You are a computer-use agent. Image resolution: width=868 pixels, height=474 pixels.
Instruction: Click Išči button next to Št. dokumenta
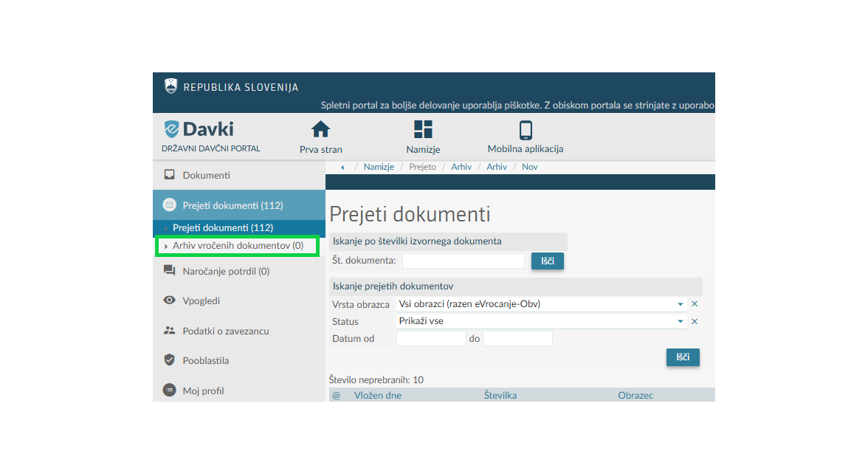pos(548,261)
